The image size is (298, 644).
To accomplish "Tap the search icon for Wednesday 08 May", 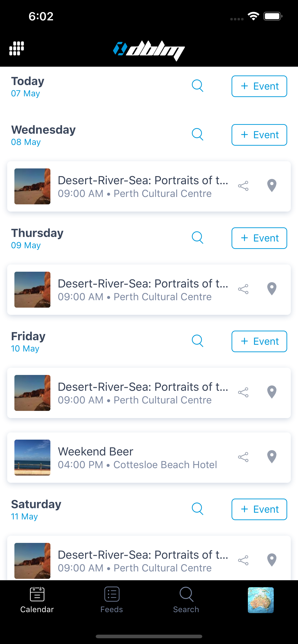I will coord(197,134).
